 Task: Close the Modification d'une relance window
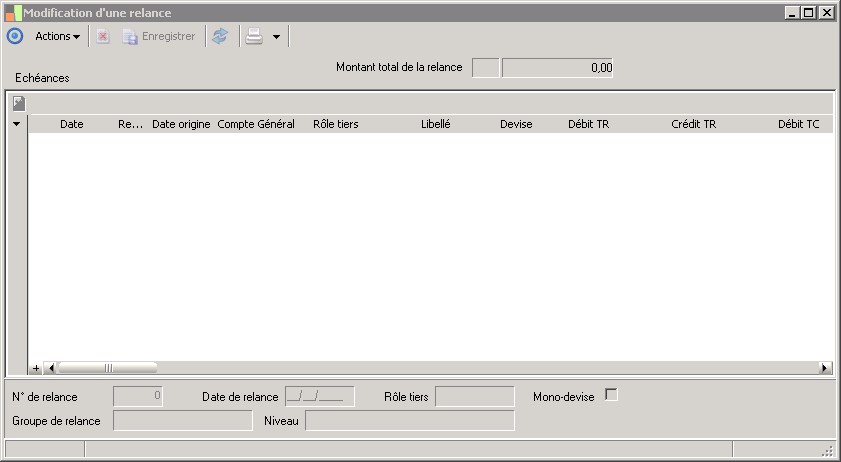827,13
